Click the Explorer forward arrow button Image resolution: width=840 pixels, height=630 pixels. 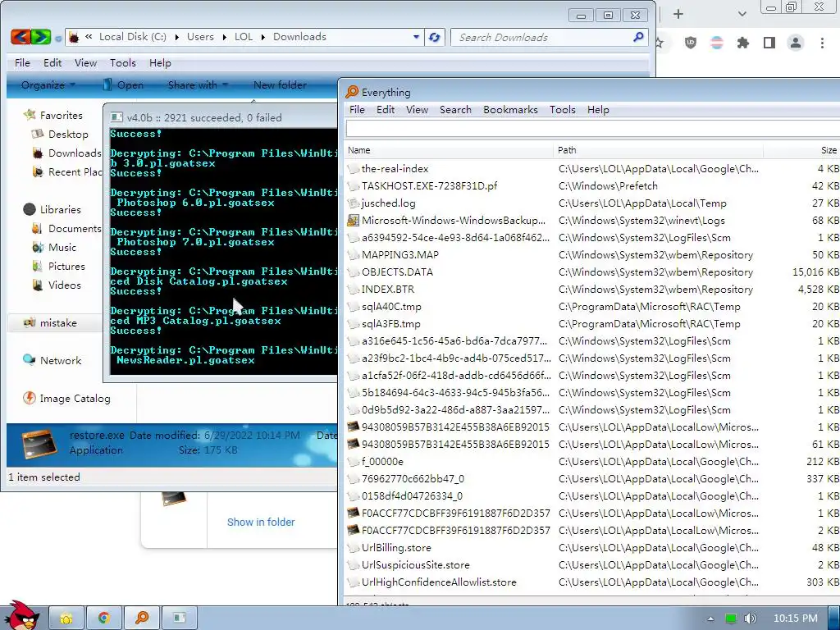coord(41,37)
